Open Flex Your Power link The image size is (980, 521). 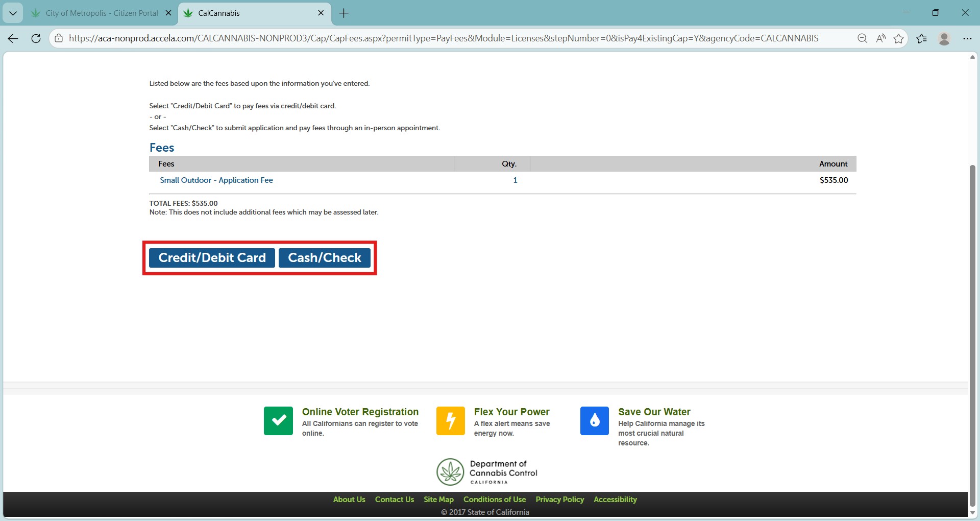coord(511,412)
